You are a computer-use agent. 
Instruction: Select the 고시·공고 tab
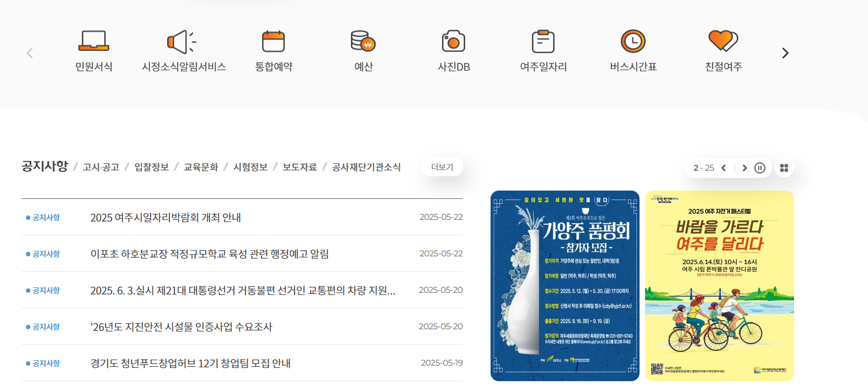pos(101,167)
